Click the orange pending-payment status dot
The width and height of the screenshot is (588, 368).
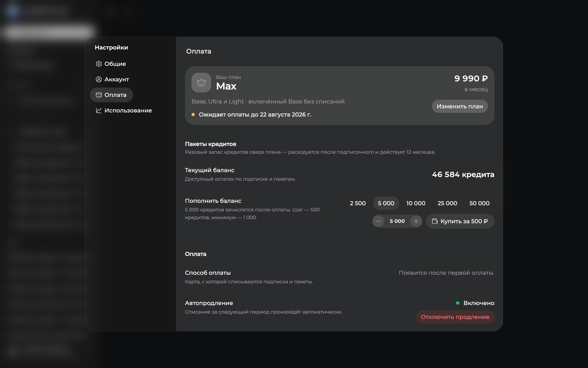point(193,114)
